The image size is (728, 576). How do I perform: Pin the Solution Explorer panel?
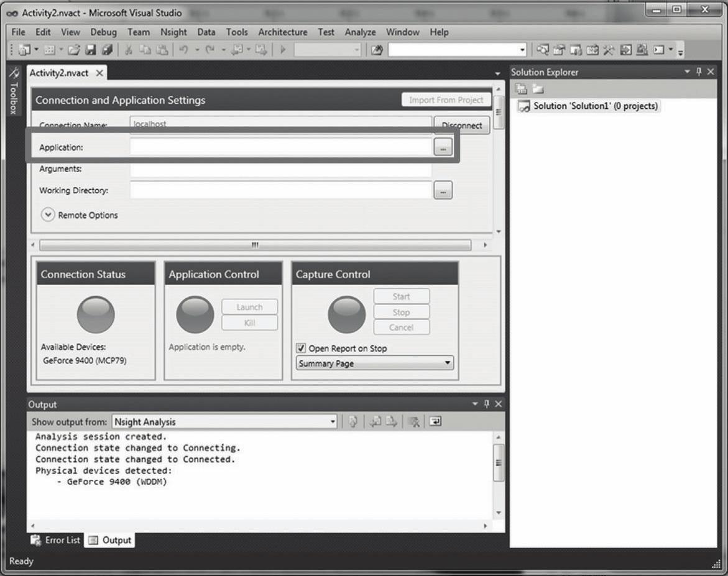coord(699,72)
